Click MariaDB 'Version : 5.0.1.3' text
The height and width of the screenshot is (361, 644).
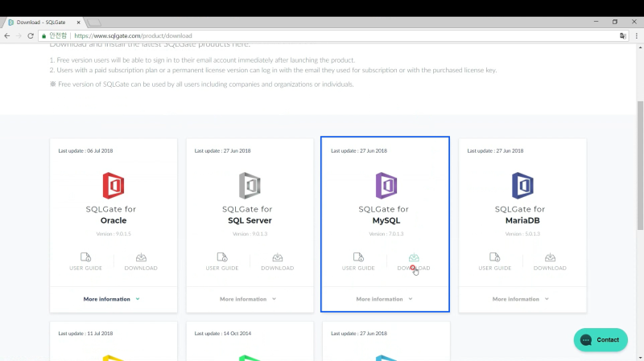tap(522, 234)
